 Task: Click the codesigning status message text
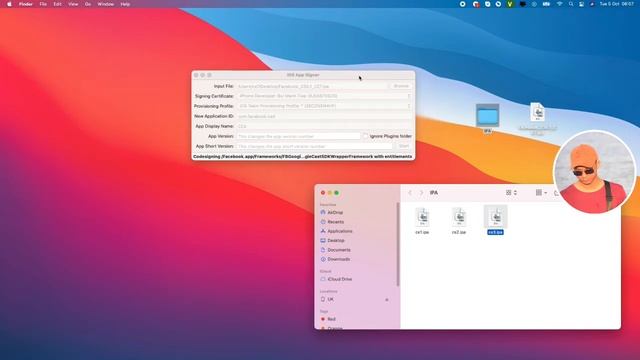[x=302, y=156]
